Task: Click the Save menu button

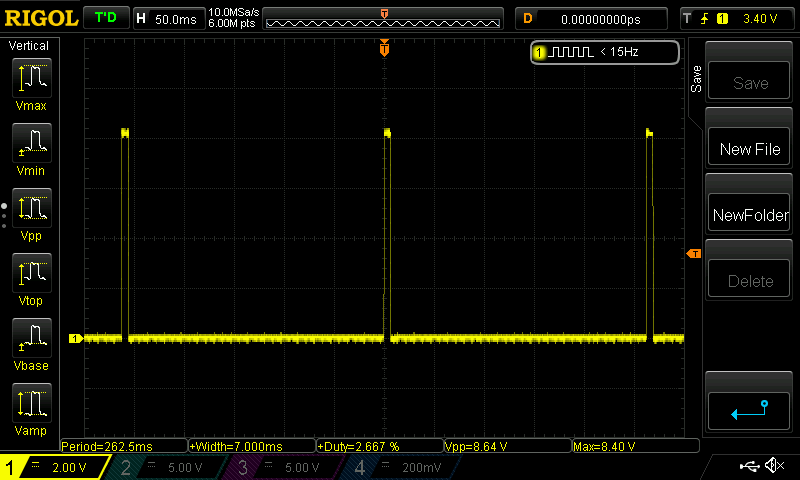Action: [749, 81]
